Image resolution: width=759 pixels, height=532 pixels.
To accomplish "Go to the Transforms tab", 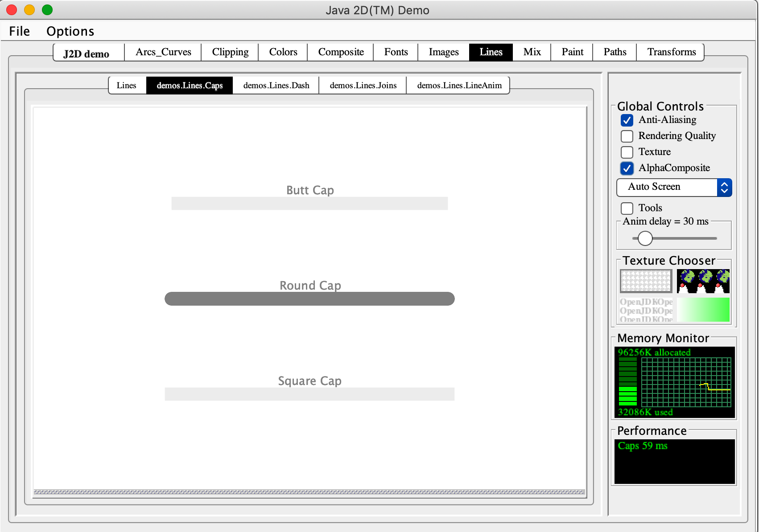I will [x=671, y=52].
